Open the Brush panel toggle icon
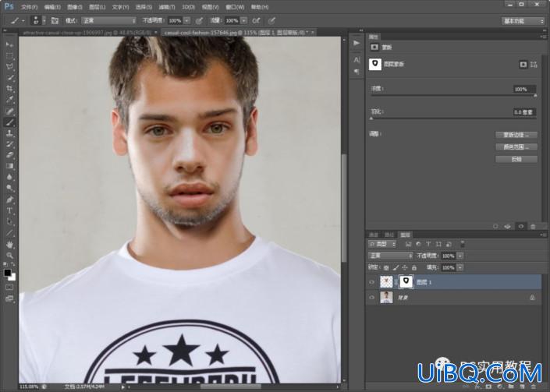The height and width of the screenshot is (392, 550). (x=55, y=21)
